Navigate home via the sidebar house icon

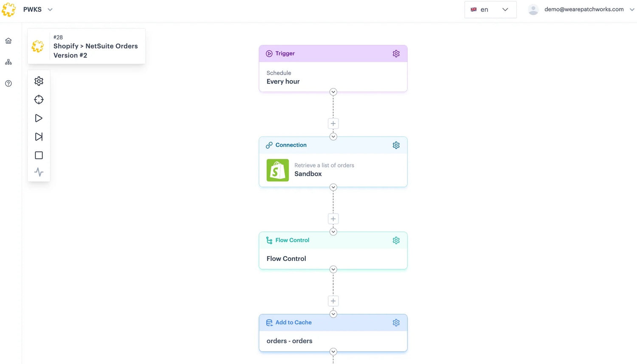pos(8,40)
